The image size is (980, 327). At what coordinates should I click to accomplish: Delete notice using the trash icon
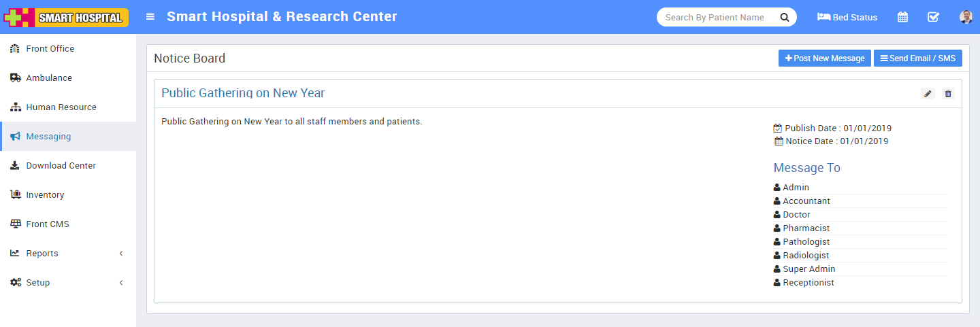point(948,94)
